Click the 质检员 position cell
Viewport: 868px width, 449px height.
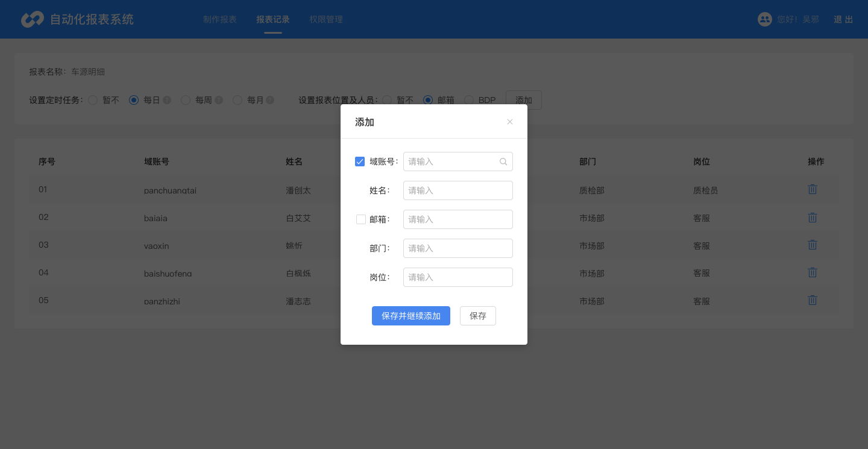point(706,190)
